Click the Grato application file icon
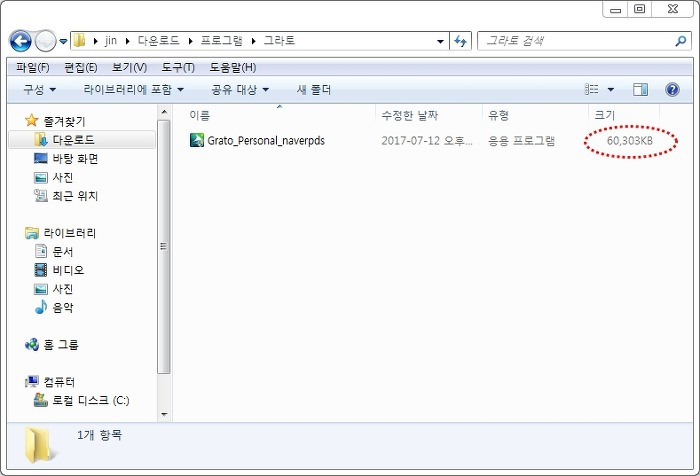This screenshot has height=476, width=700. [197, 140]
